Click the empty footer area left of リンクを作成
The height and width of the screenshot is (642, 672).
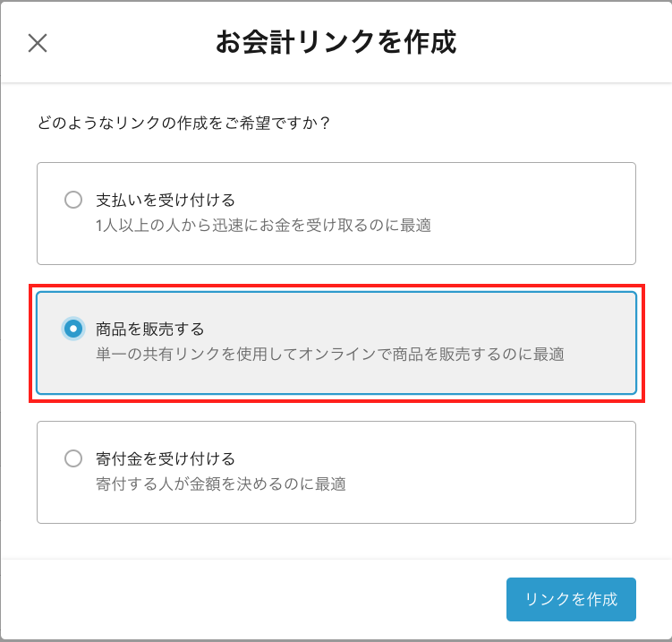click(x=268, y=599)
